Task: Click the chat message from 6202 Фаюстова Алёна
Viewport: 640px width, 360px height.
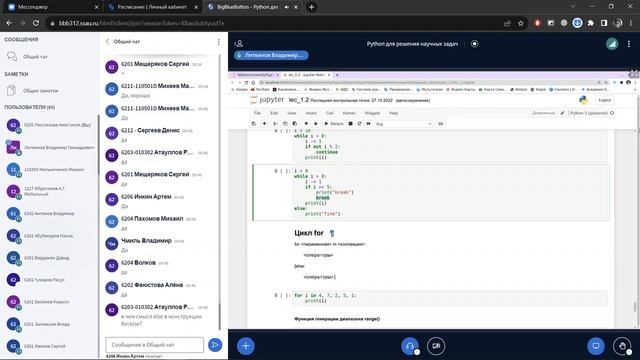Action: (159, 289)
